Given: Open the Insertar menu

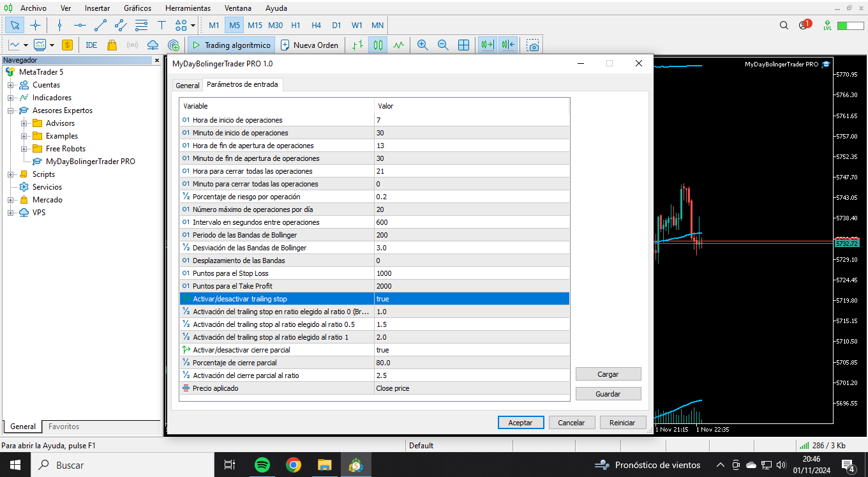Looking at the screenshot, I should point(97,8).
